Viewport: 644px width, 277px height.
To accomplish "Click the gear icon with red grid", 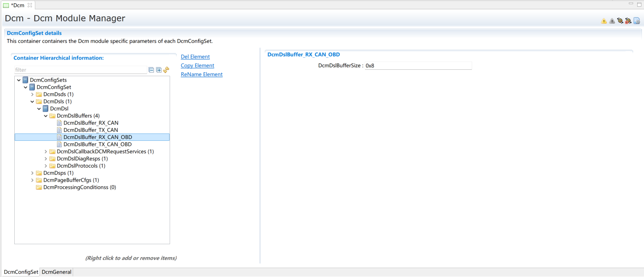I will coord(628,21).
